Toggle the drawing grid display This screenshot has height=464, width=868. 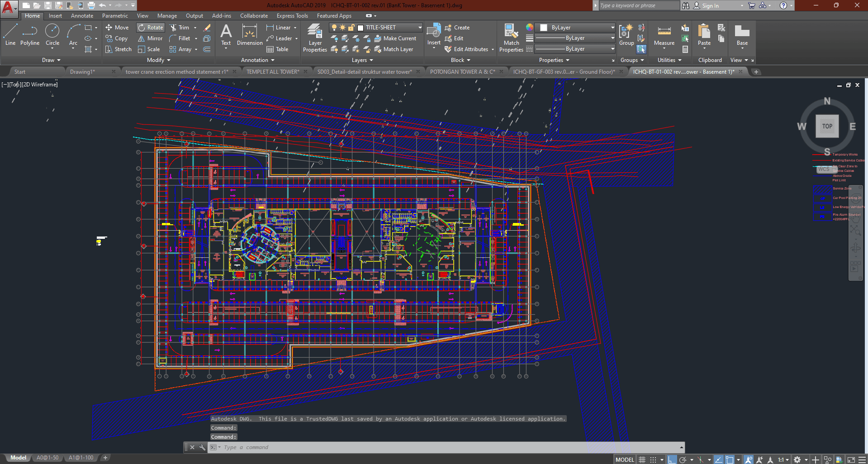(642, 459)
